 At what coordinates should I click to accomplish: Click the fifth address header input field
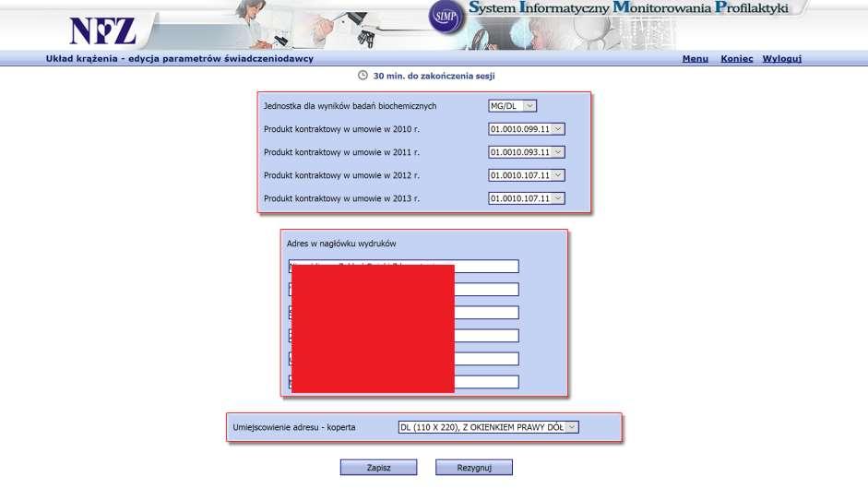coord(403,359)
